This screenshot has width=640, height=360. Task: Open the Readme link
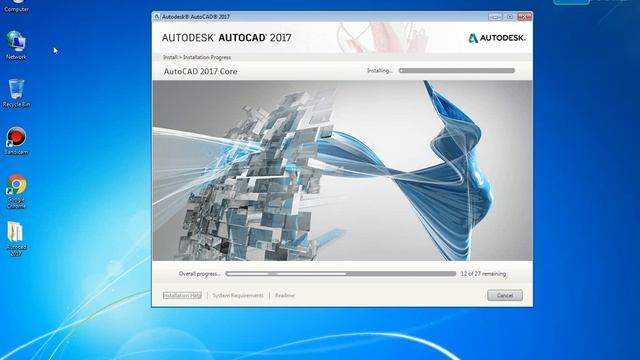click(284, 295)
